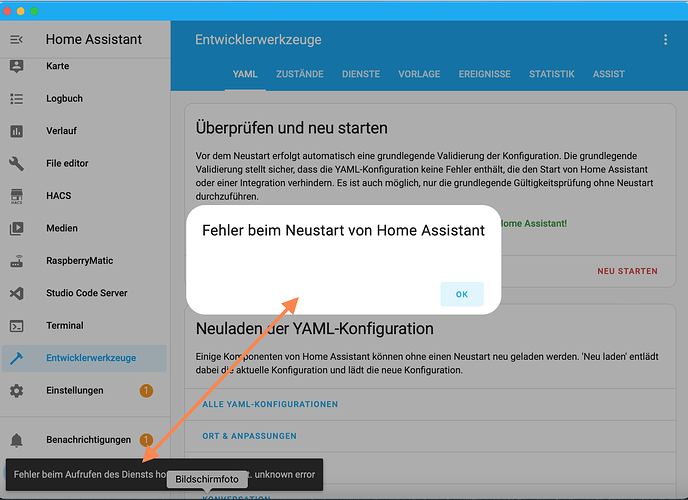
Task: Click the Logbuch list icon
Action: (x=16, y=99)
